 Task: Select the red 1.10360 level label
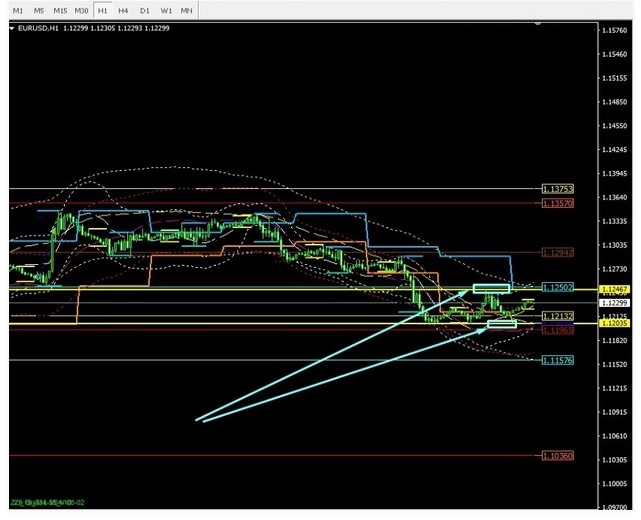(x=558, y=456)
